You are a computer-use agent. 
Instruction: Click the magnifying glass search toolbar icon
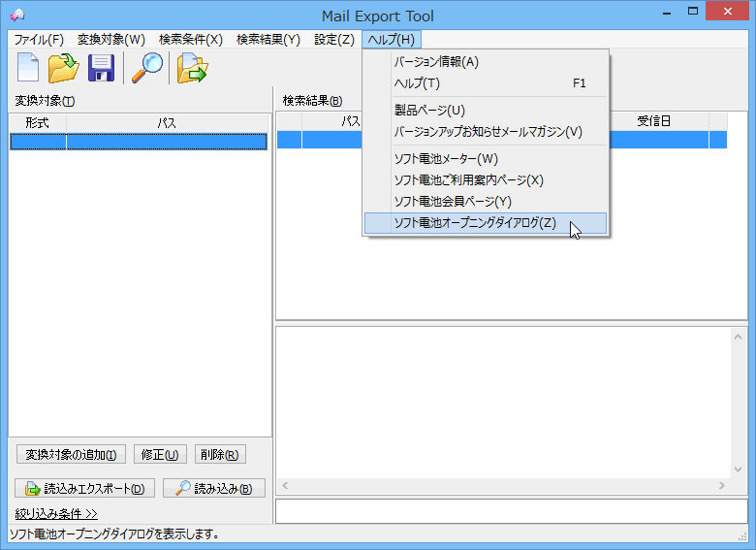pyautogui.click(x=147, y=68)
